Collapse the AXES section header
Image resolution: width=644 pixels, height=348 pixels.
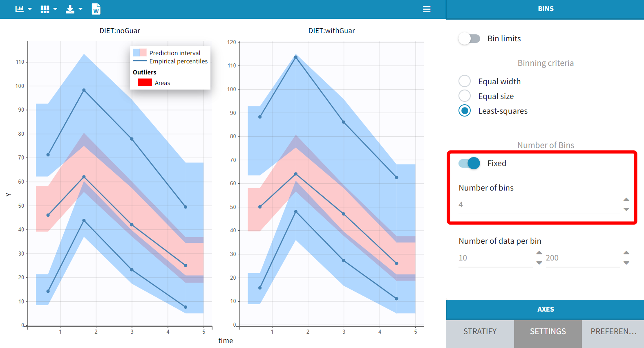coord(545,309)
